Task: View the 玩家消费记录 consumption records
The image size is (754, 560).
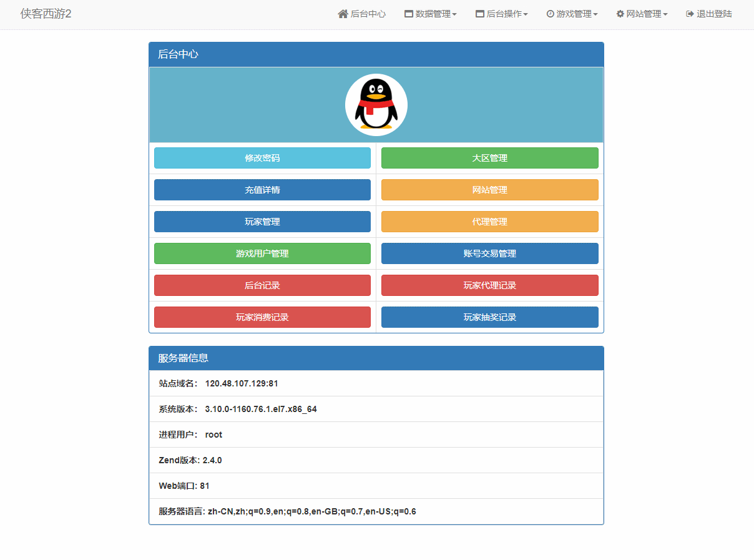Action: (262, 317)
